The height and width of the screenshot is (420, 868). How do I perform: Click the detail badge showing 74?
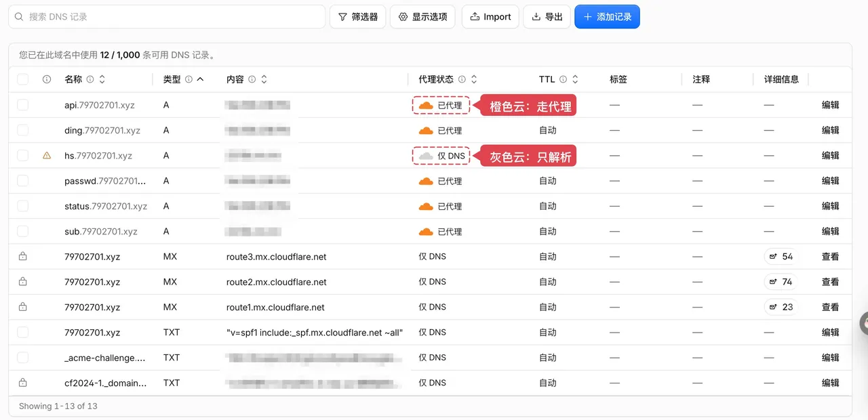[781, 282]
